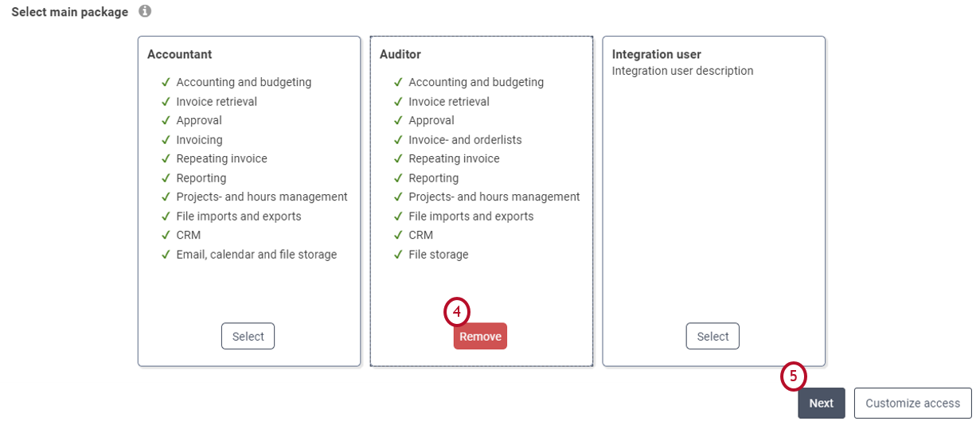Click the step 4 circle marker
Image resolution: width=980 pixels, height=425 pixels.
coord(457,313)
